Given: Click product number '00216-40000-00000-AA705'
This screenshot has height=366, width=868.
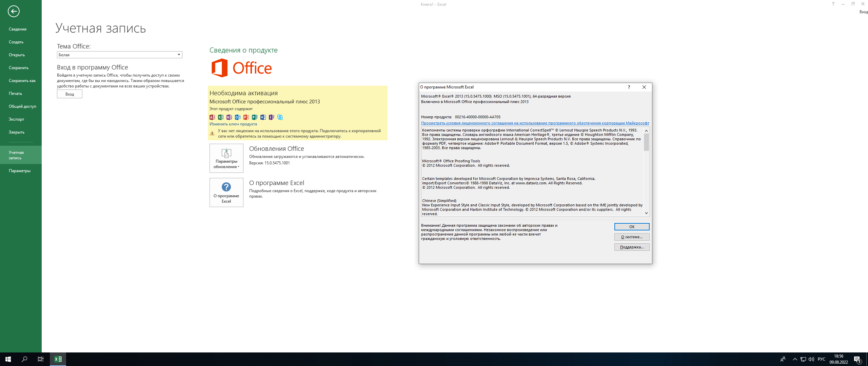Looking at the screenshot, I should (x=477, y=117).
